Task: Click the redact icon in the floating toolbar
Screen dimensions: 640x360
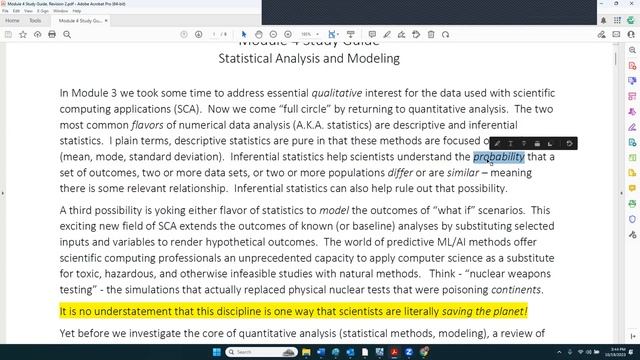Action: coord(537,144)
